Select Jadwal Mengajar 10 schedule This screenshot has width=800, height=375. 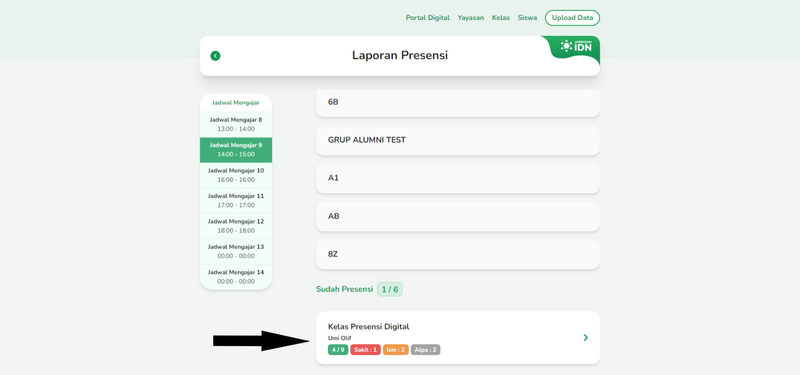[x=236, y=176]
